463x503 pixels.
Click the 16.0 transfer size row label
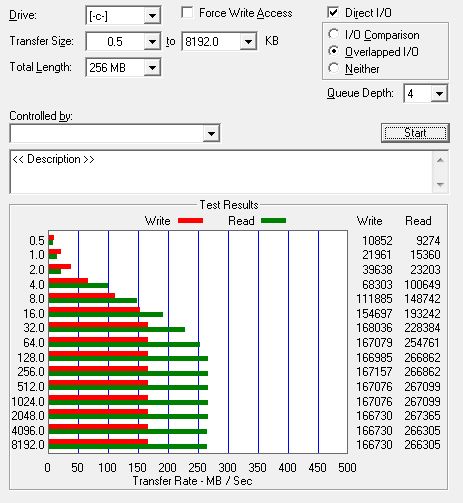click(x=34, y=314)
